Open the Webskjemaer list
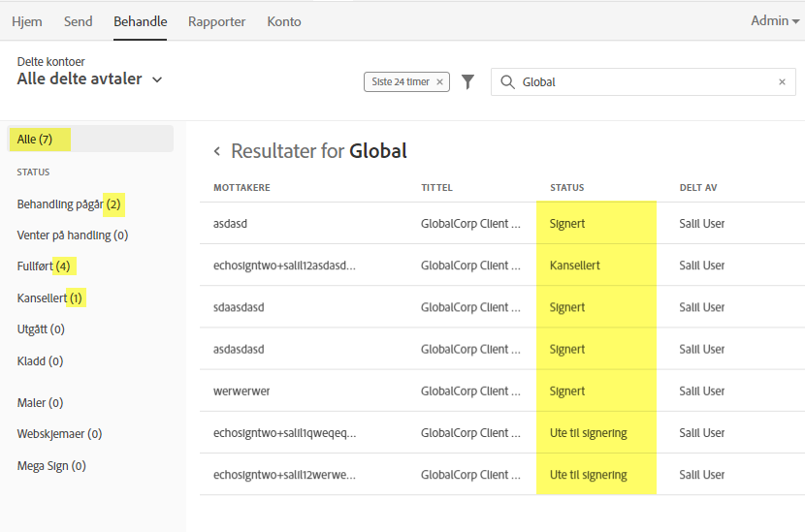The image size is (805, 532). (59, 434)
